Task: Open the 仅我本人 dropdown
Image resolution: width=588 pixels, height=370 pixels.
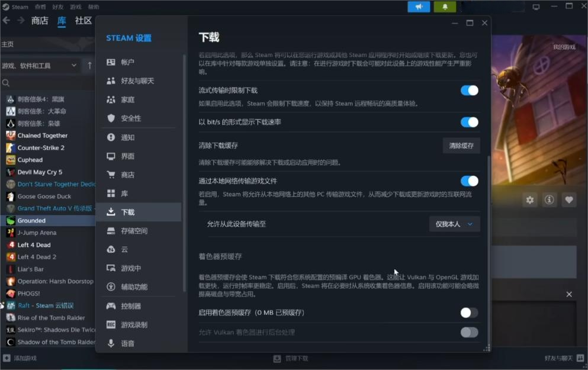Action: [x=454, y=224]
